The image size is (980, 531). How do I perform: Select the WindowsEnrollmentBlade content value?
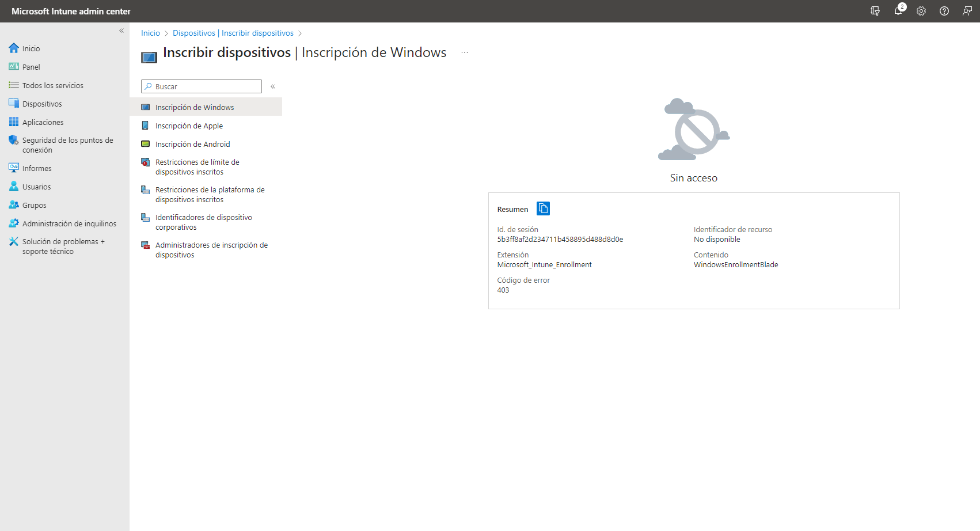(736, 265)
